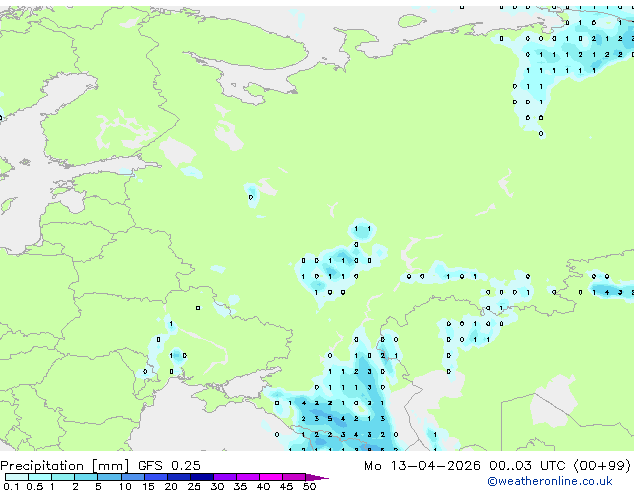Click the weatheronline.co.uk watermark link

(564, 481)
